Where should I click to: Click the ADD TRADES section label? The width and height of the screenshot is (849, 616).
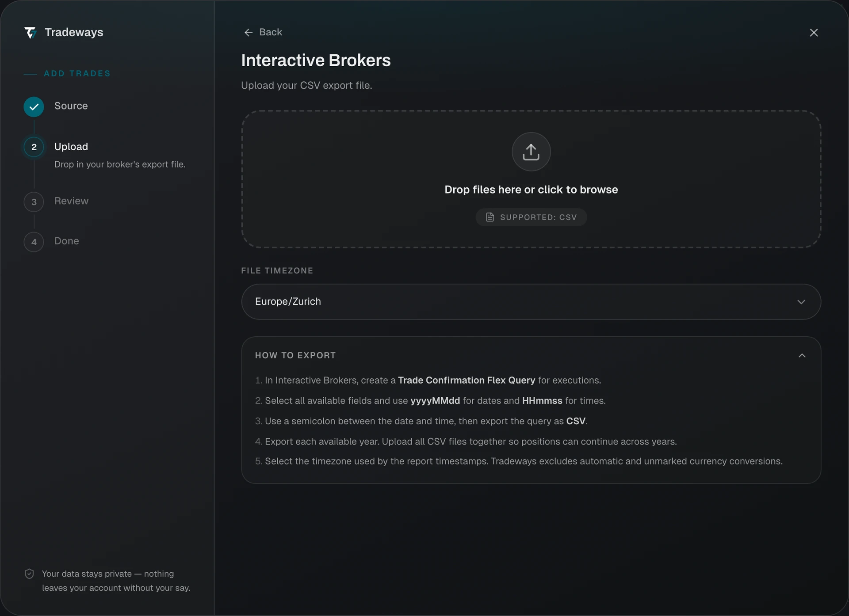click(x=77, y=74)
